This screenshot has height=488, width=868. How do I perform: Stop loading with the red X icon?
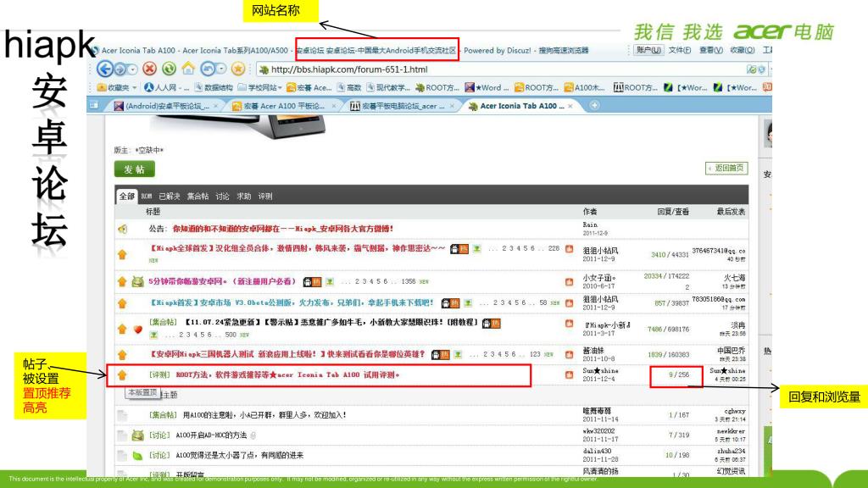click(149, 69)
